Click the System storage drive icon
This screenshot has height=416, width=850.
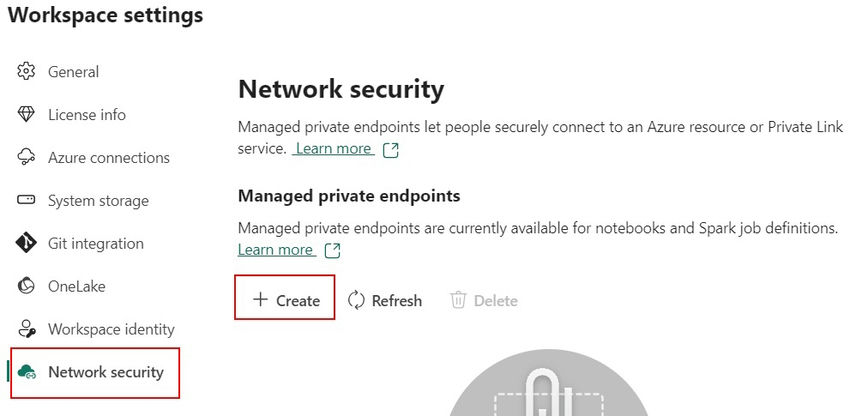(x=27, y=201)
